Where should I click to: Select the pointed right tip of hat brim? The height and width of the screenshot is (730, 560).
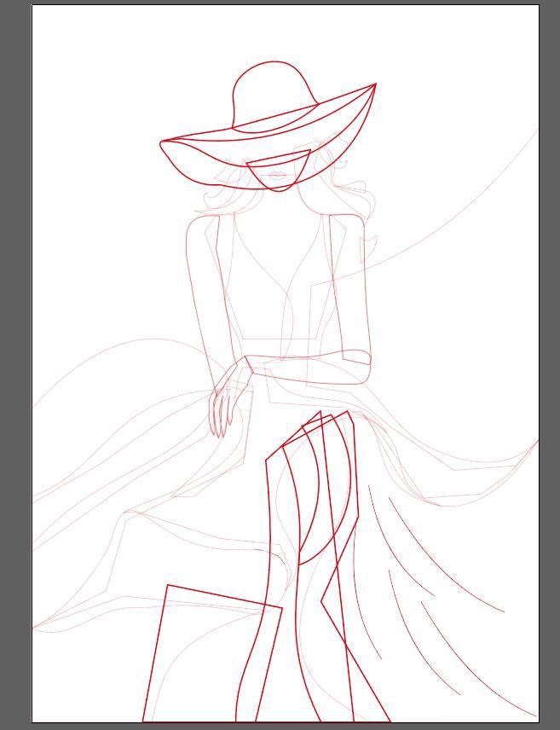(374, 85)
